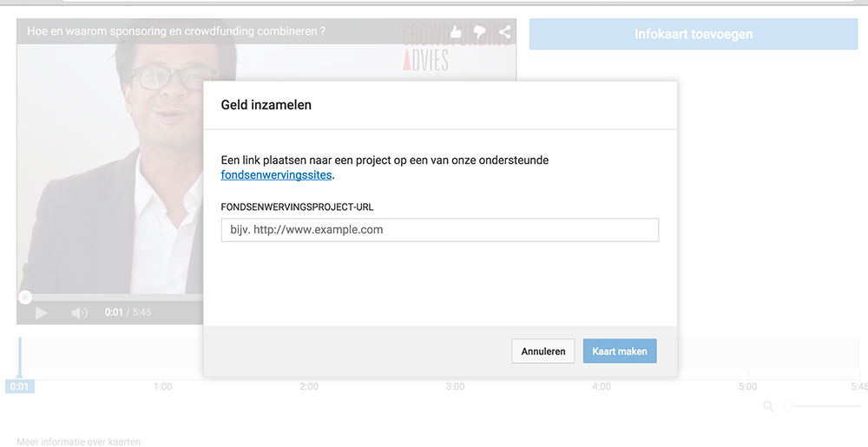Click the 4:00 mark on timeline
Screen dimensions: 868x447
(x=602, y=386)
